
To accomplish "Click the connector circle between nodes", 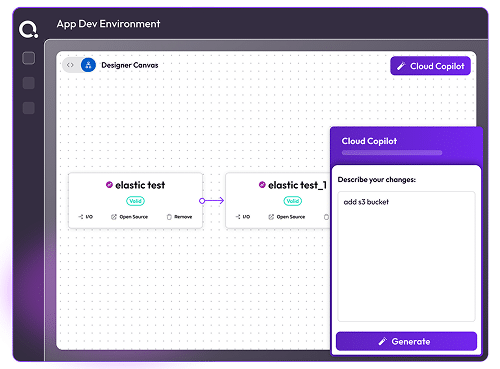I will click(202, 201).
